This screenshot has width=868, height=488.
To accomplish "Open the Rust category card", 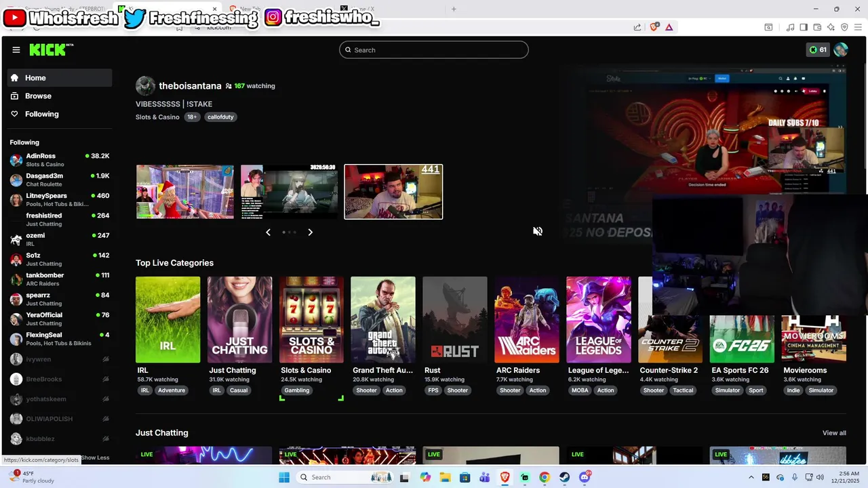I will tap(455, 320).
